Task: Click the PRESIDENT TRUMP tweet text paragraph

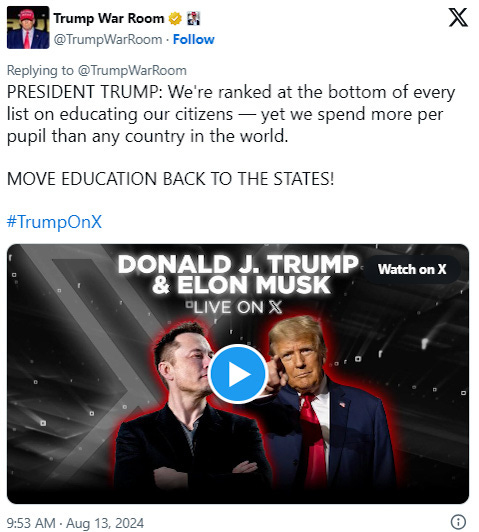Action: click(x=231, y=114)
